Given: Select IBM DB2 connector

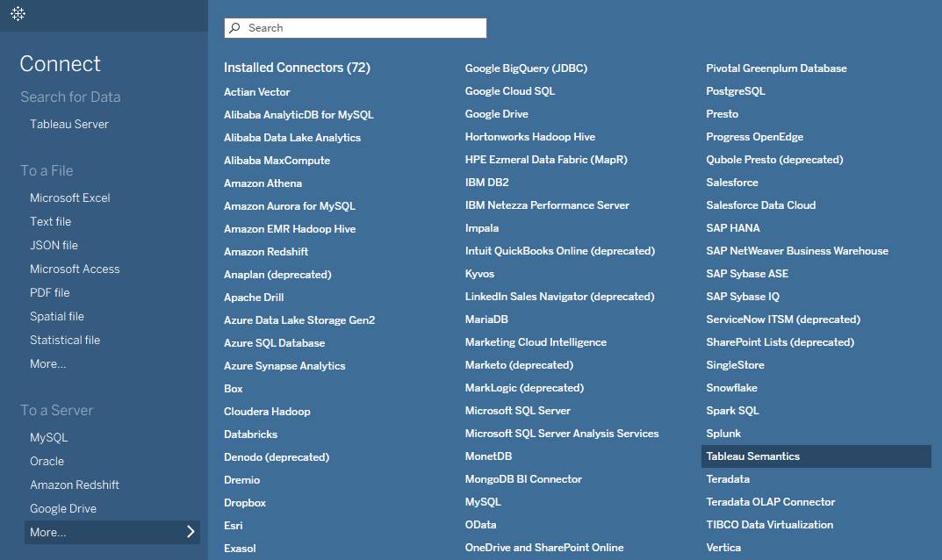Looking at the screenshot, I should pos(486,183).
